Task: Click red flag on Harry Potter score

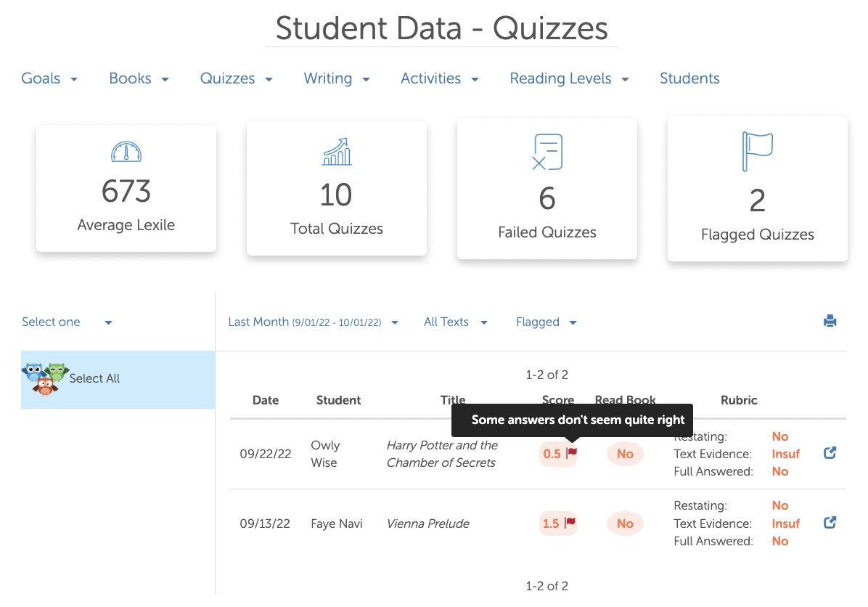Action: coord(571,453)
